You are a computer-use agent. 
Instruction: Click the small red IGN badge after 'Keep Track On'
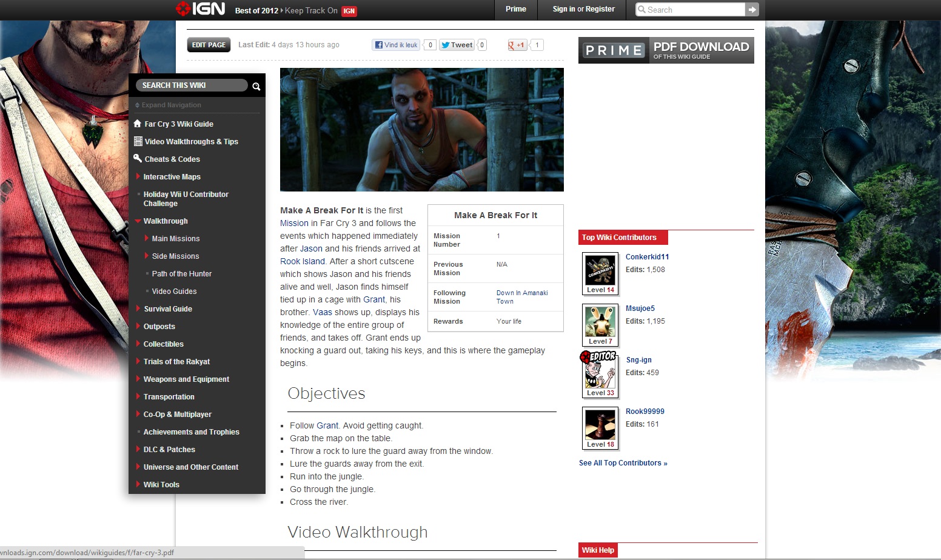click(x=349, y=11)
